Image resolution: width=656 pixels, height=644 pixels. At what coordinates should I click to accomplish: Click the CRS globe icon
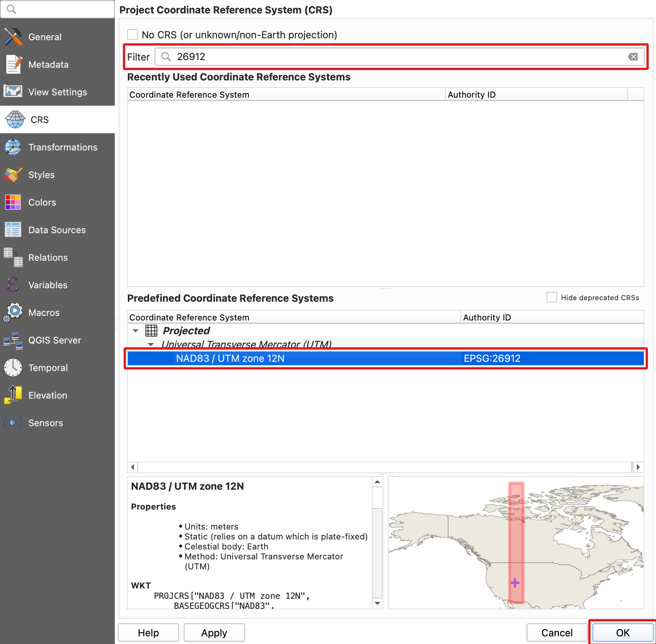[x=15, y=119]
